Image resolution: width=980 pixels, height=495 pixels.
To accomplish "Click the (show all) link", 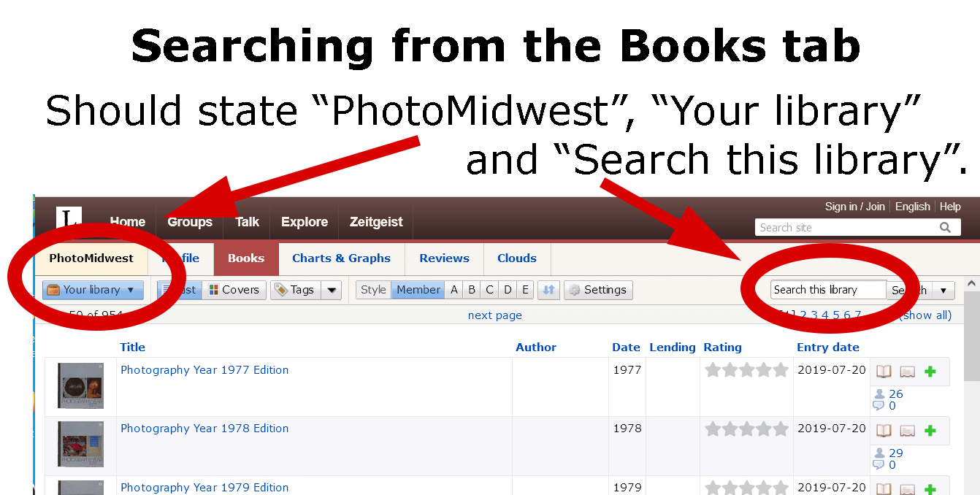I will [x=925, y=315].
